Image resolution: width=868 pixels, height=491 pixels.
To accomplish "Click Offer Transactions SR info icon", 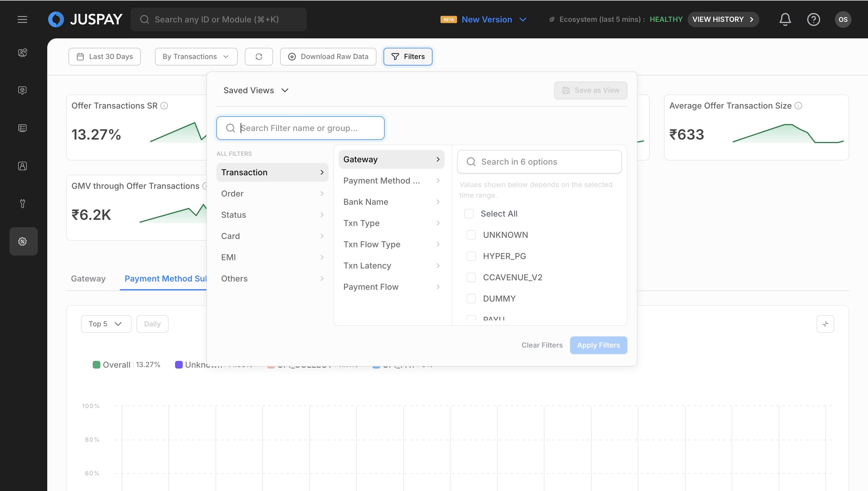I will click(164, 106).
